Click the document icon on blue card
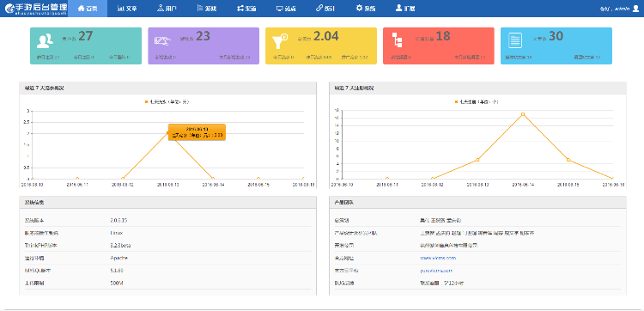644x311 pixels. (x=515, y=40)
